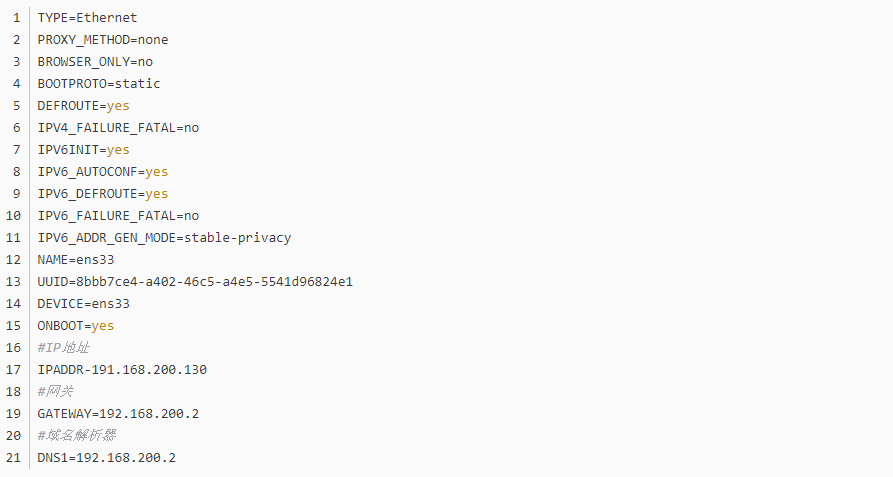893x477 pixels.
Task: Click the GATEWAY=192.168.200.2 line
Action: (x=118, y=414)
